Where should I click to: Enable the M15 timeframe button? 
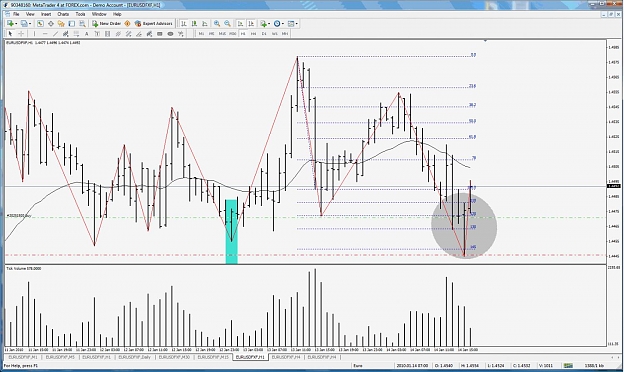pos(222,34)
